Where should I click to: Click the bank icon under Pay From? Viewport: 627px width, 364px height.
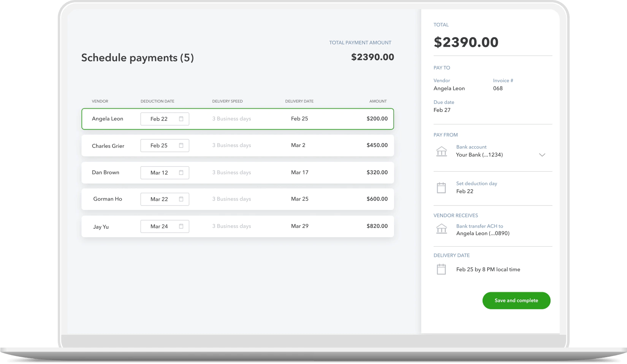click(442, 151)
